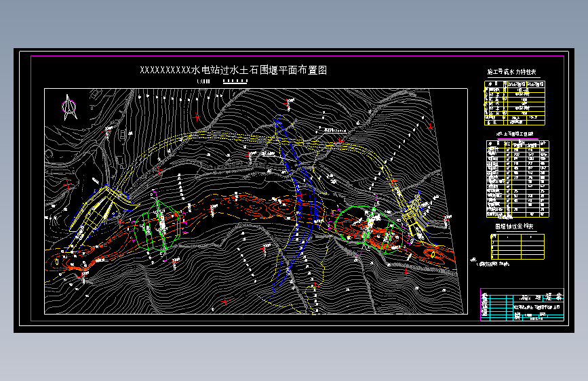Click the 施工导流水力特性表 table heading
This screenshot has width=588, height=381.
(512, 72)
